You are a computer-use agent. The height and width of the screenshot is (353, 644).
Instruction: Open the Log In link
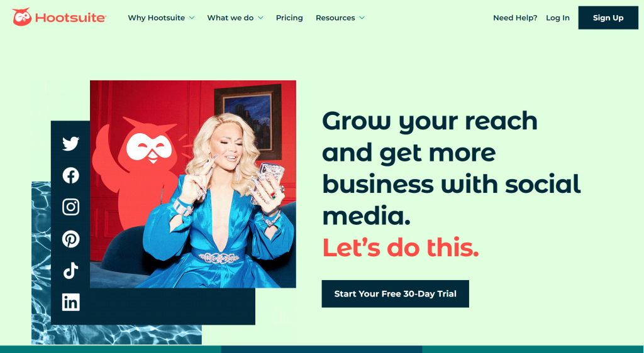click(557, 18)
